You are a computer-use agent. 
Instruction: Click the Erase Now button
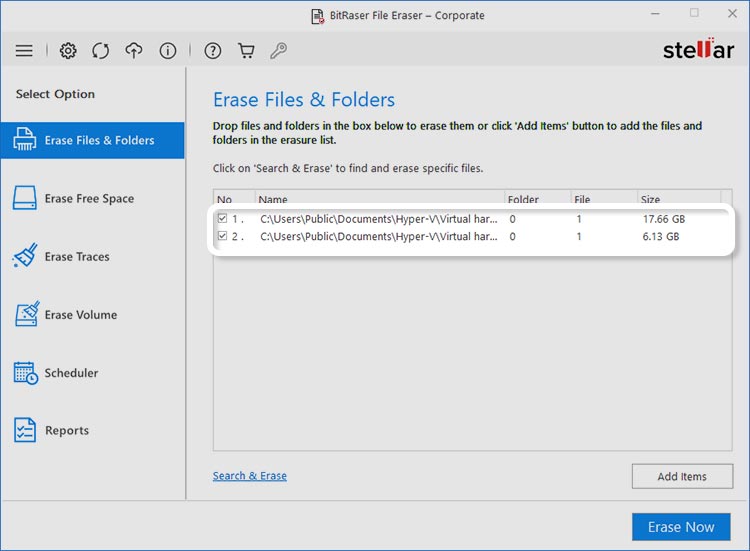(681, 527)
